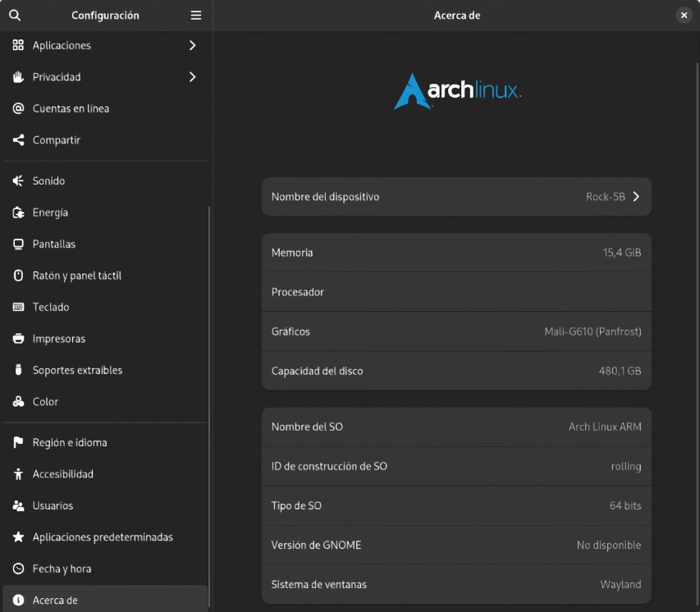Click the Fecha y hora clock icon

(18, 569)
